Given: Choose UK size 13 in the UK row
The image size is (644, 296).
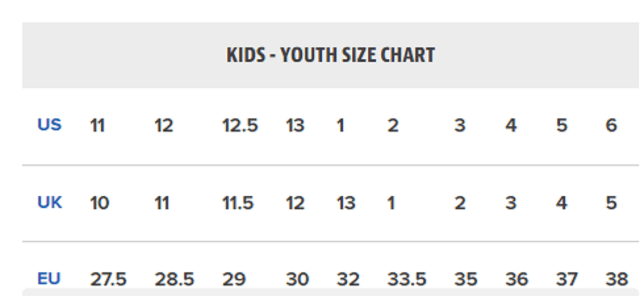Looking at the screenshot, I should click(x=346, y=203).
